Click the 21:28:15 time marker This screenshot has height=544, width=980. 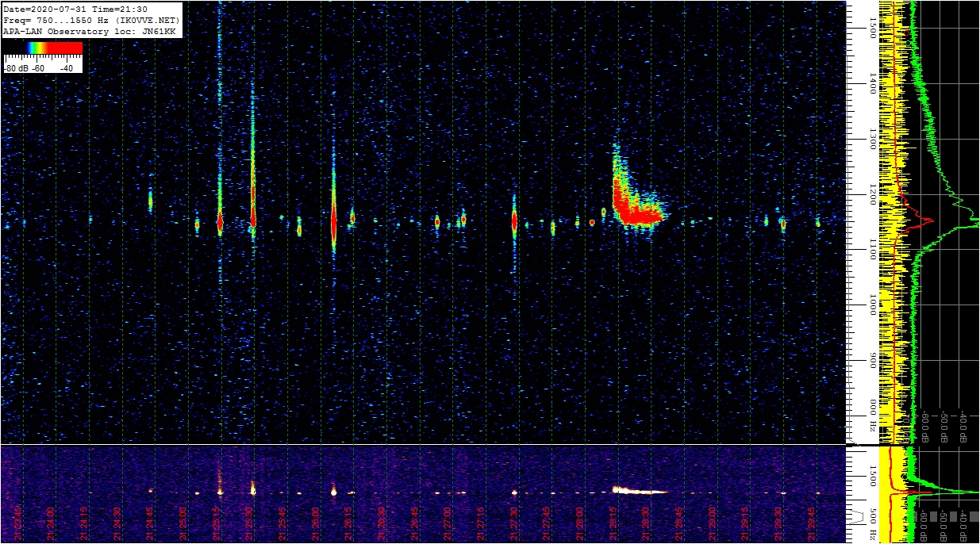tap(614, 524)
